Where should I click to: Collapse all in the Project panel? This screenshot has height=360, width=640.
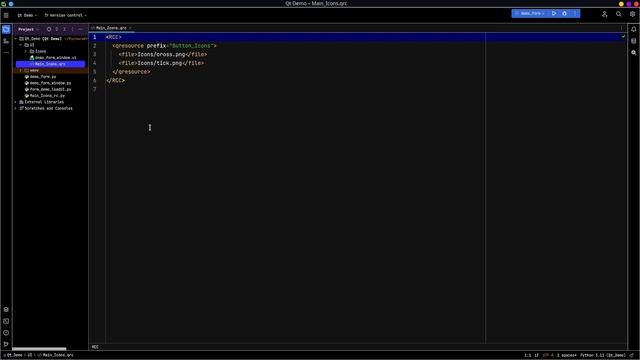pyautogui.click(x=64, y=29)
